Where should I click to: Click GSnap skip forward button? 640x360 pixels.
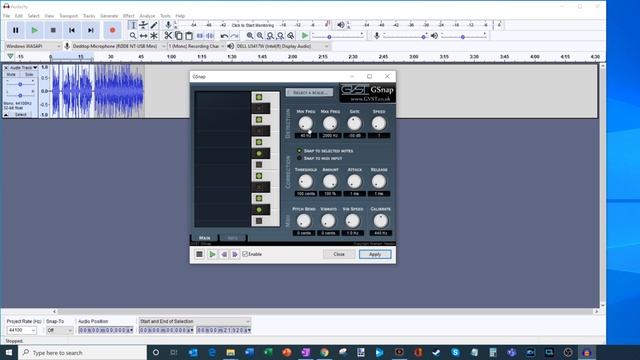pos(235,254)
